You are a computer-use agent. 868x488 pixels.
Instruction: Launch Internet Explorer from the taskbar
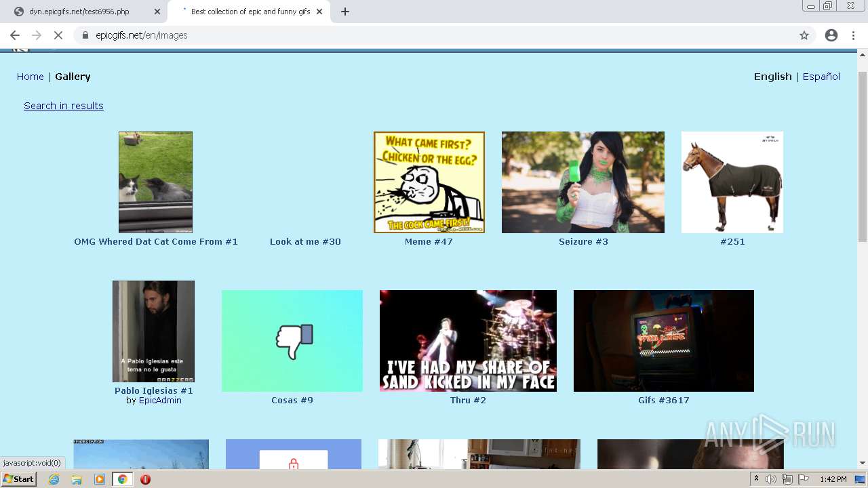(54, 479)
